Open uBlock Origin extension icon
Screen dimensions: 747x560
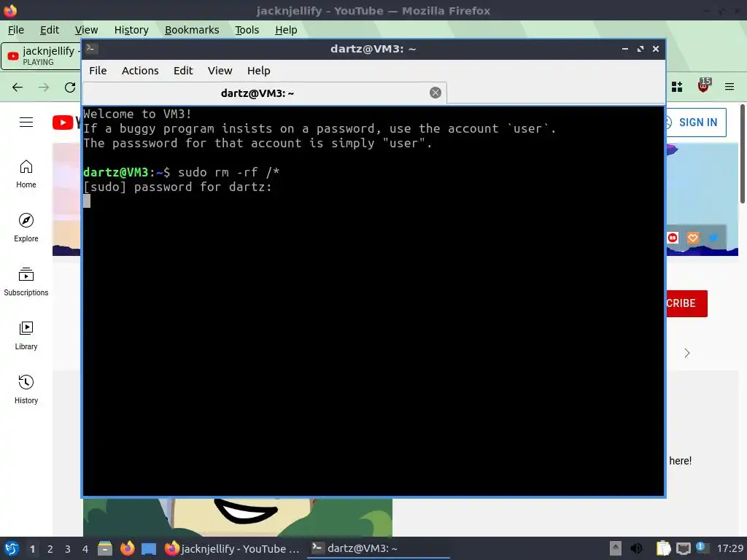click(x=704, y=86)
